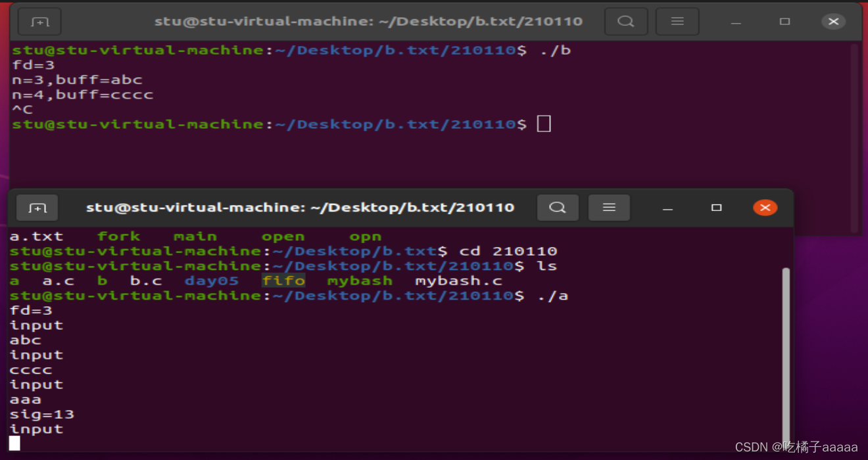Click the '^C' line in top terminal
The height and width of the screenshot is (460, 868).
click(x=22, y=110)
